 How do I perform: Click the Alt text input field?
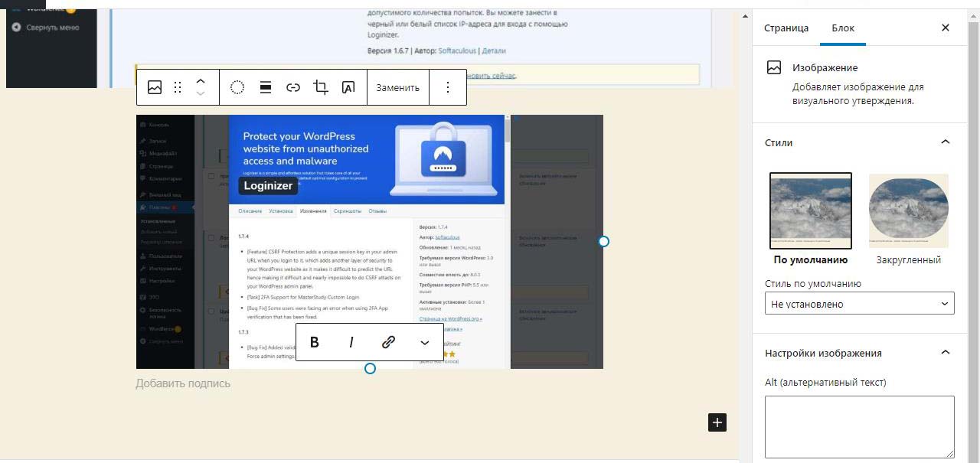click(x=859, y=426)
